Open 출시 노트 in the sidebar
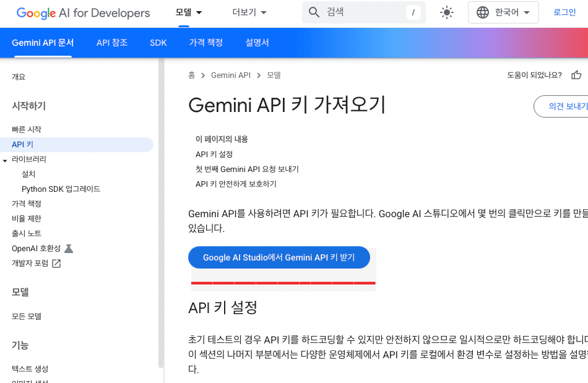 tap(26, 233)
